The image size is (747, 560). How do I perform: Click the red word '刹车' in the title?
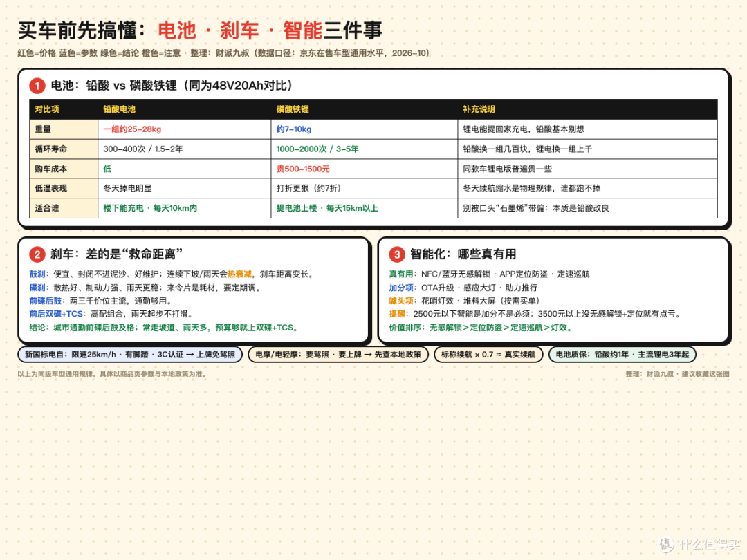[239, 30]
